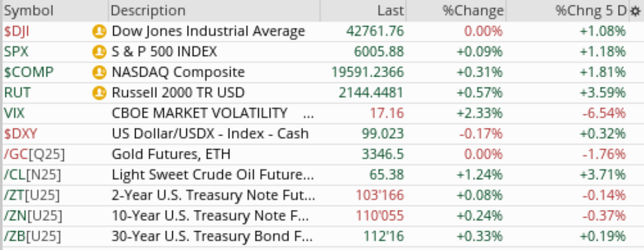Click the Dow Jones Industrial Average description
The width and height of the screenshot is (644, 250).
tap(208, 32)
